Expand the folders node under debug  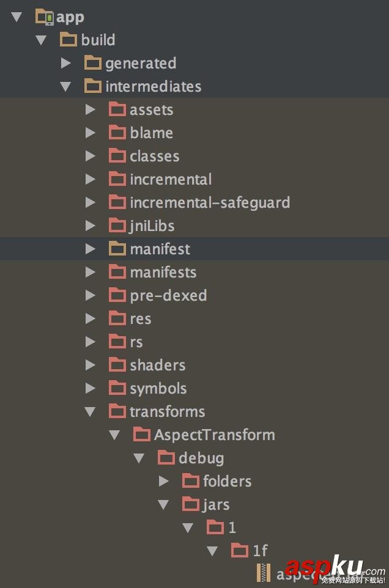tap(163, 481)
